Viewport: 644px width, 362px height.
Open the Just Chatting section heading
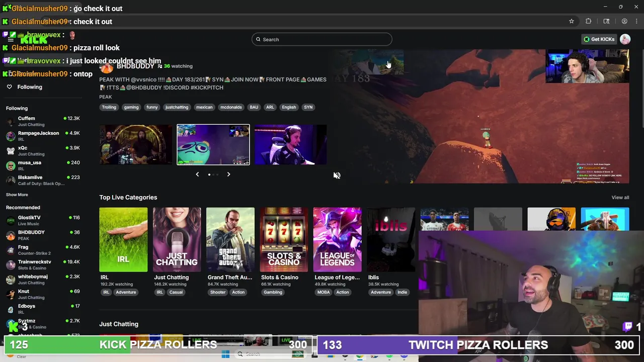(x=119, y=324)
